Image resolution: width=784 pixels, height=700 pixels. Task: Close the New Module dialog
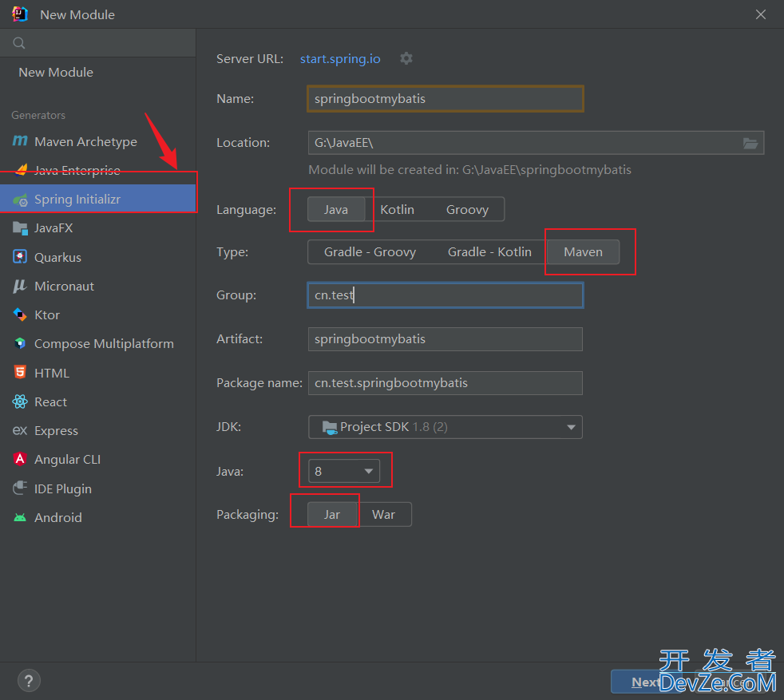(761, 14)
